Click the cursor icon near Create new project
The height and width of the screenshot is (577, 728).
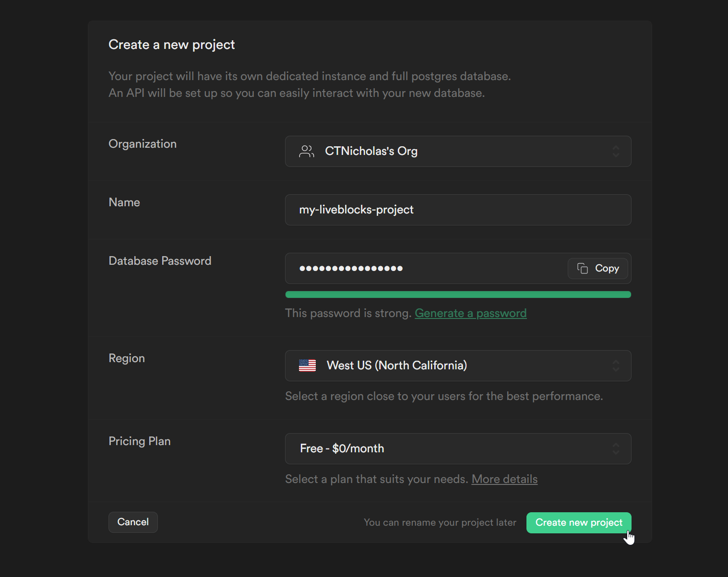pos(630,537)
